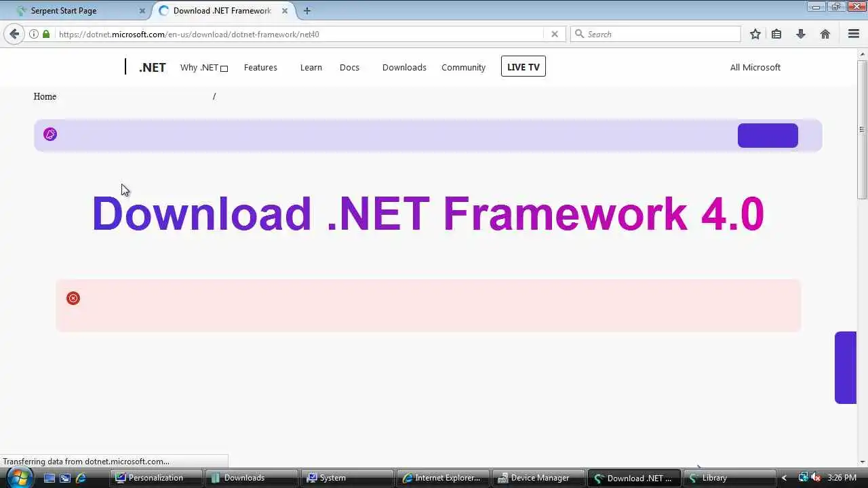
Task: Click the scrollbar down arrow
Action: [x=863, y=462]
